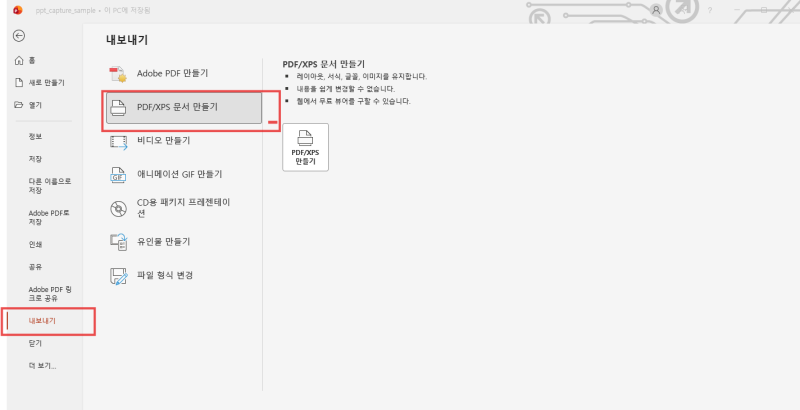Choose 저장 in the sidebar
Image resolution: width=800 pixels, height=410 pixels.
click(35, 159)
